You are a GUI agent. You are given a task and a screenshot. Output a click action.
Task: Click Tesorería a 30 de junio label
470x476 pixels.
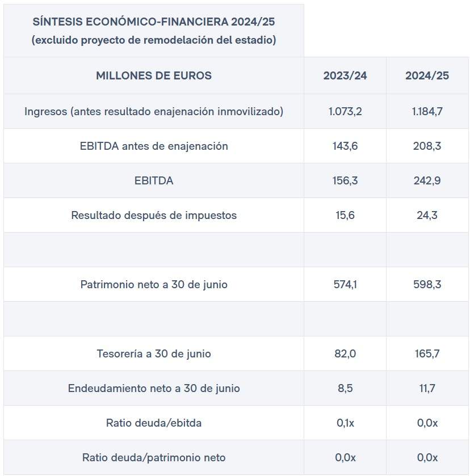(154, 353)
